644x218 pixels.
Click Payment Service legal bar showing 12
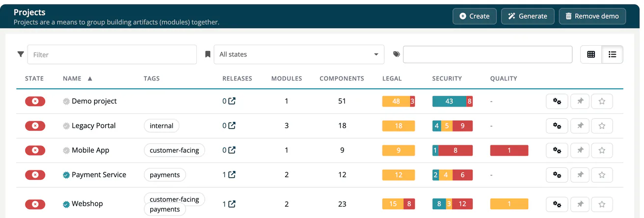(x=399, y=175)
